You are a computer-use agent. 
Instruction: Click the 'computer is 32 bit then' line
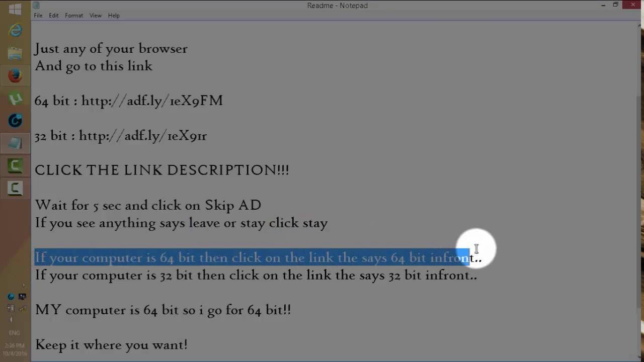256,275
